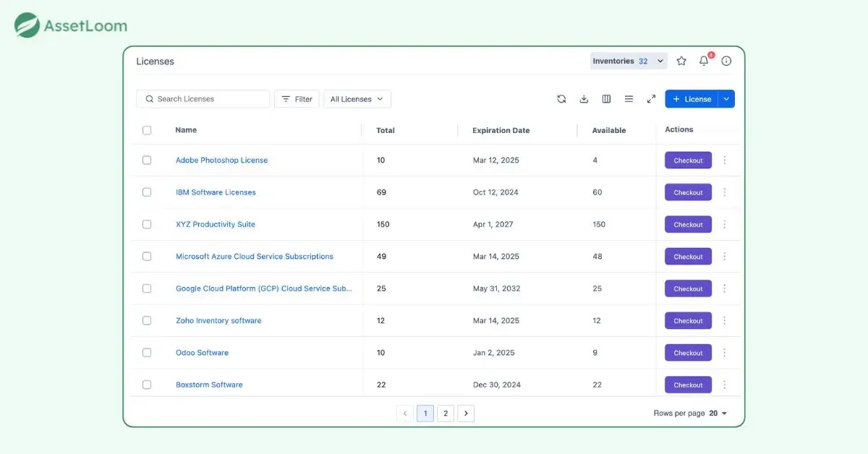The height and width of the screenshot is (454, 868).
Task: Select the Adobe Photoshop License checkbox
Action: [x=147, y=160]
